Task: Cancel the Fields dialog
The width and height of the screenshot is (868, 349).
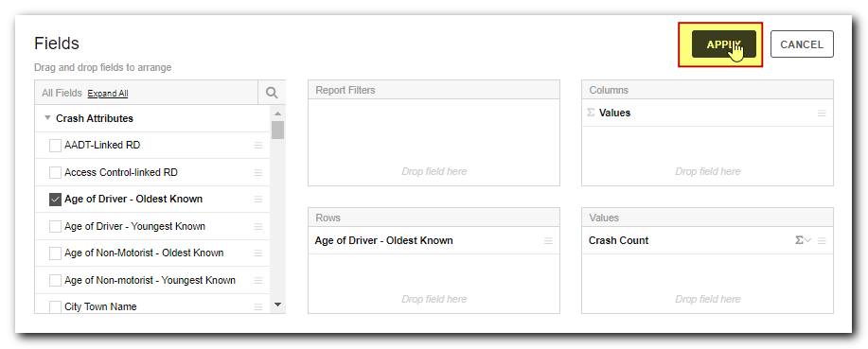Action: pos(802,44)
